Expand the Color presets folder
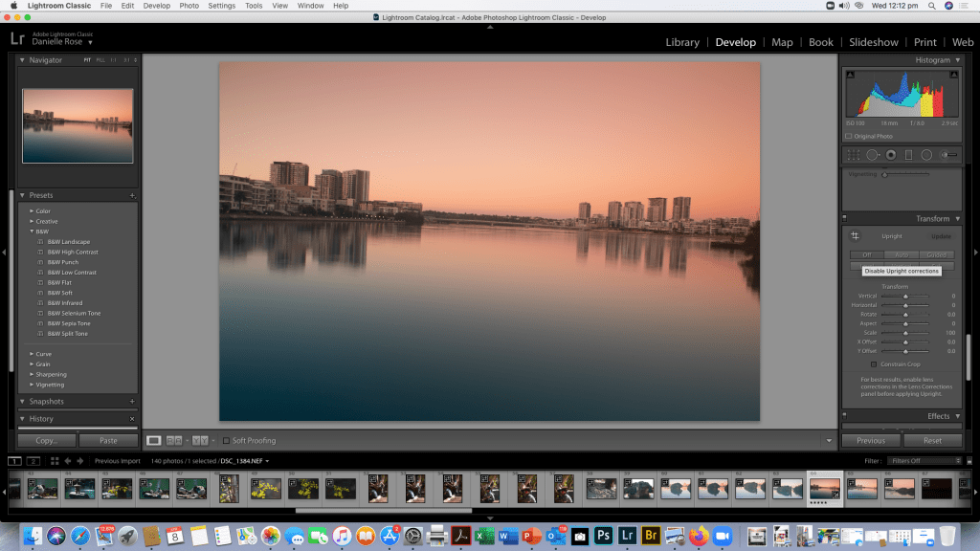 (32, 211)
